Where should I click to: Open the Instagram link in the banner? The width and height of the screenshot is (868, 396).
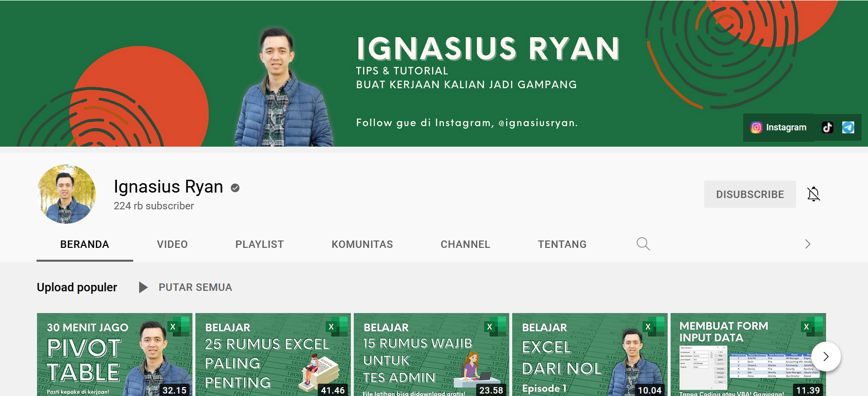click(779, 127)
